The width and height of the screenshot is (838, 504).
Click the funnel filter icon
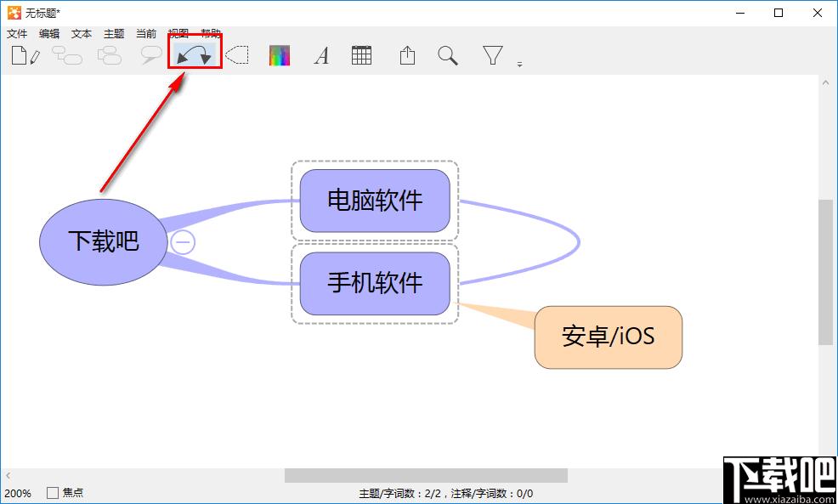(x=493, y=55)
